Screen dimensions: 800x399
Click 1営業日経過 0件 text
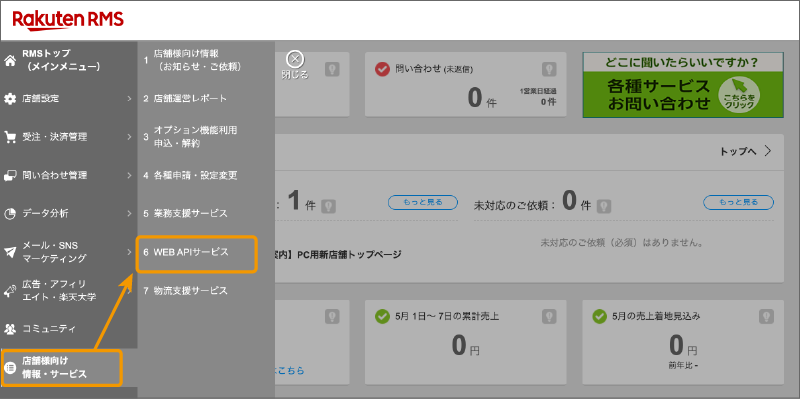pos(538,96)
